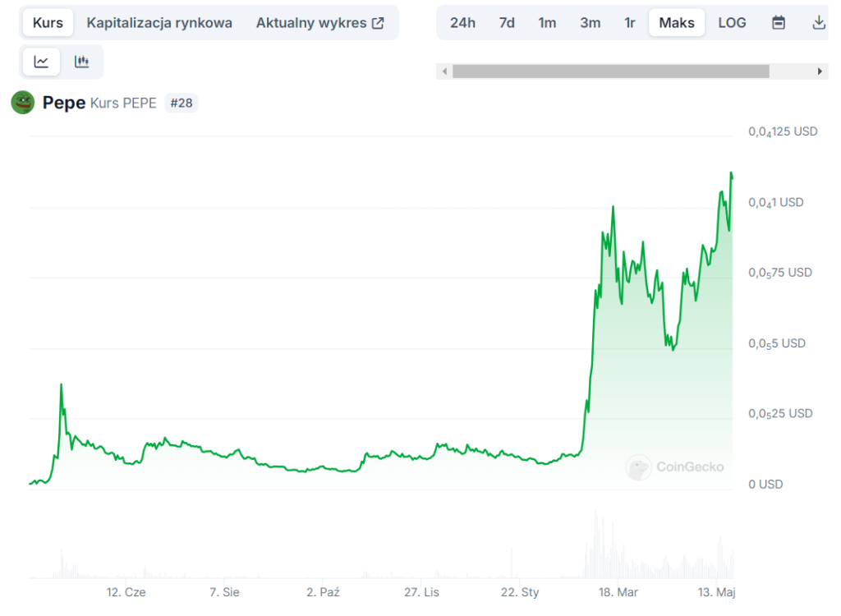Select the 1r yearly range
The height and width of the screenshot is (616, 841).
[629, 23]
